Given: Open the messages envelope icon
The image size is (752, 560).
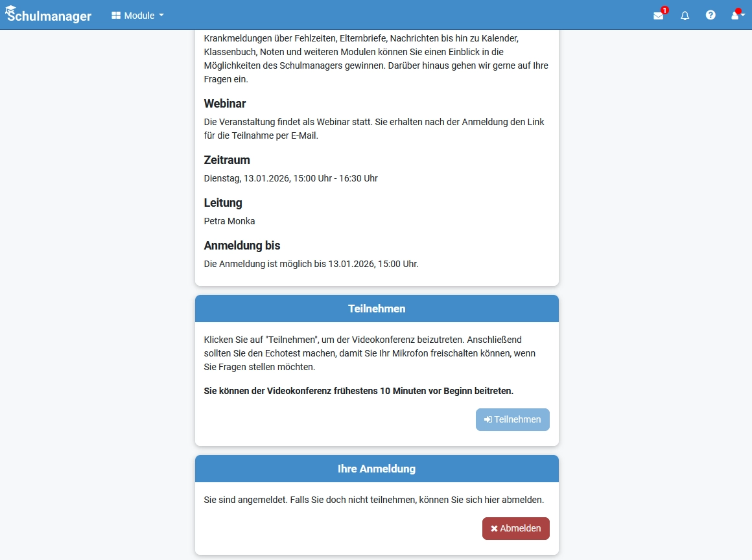Looking at the screenshot, I should tap(658, 16).
